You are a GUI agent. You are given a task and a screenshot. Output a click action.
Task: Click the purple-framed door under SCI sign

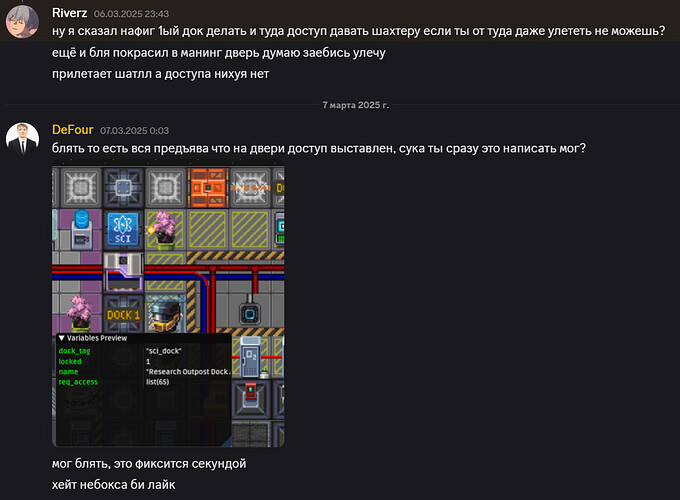tap(123, 272)
